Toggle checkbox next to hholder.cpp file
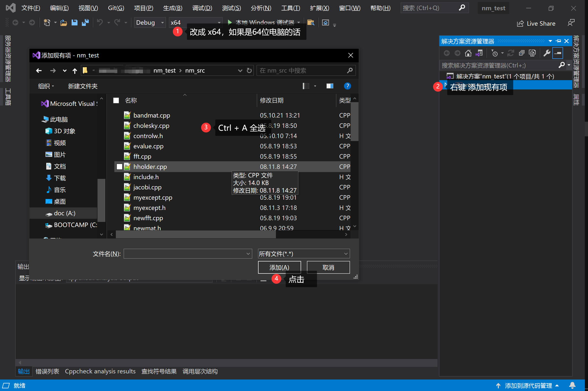 click(119, 166)
